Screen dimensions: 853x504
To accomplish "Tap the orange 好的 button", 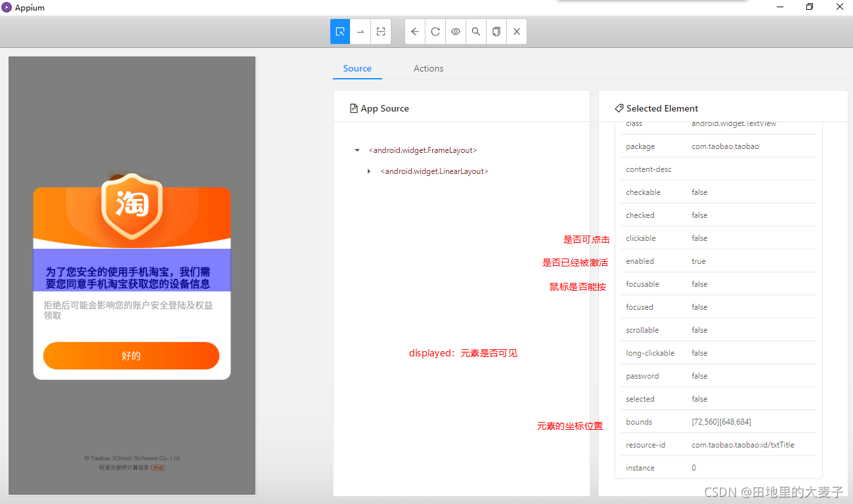I will 131,356.
